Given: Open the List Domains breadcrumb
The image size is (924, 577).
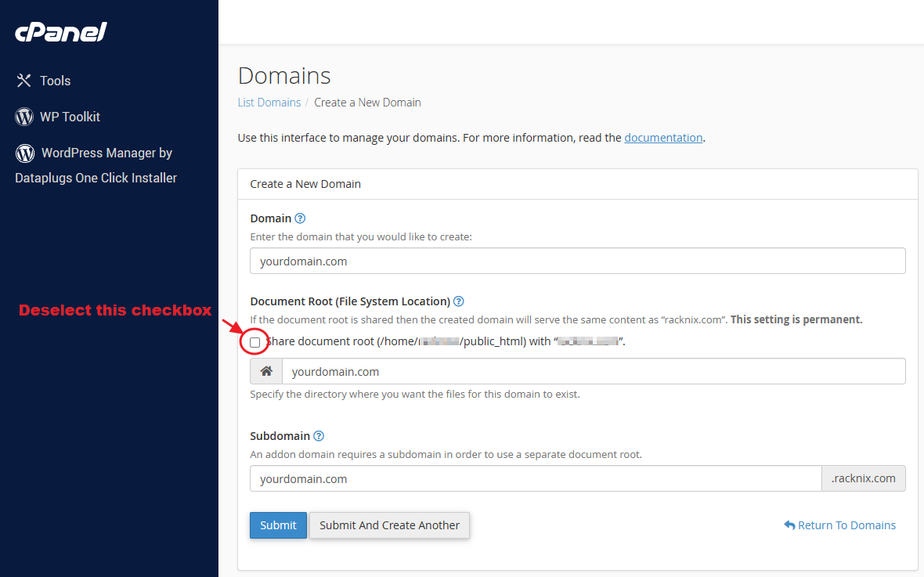Looking at the screenshot, I should click(x=269, y=102).
